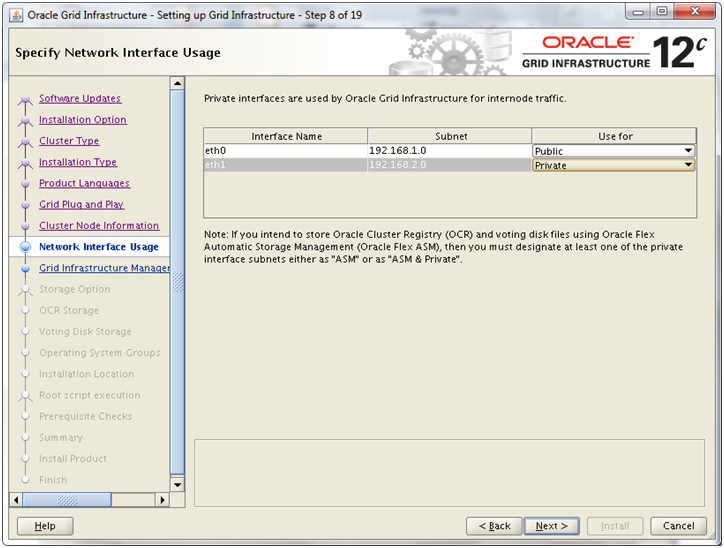
Task: Click the steps panel horizontal scrollbar thumb
Action: pyautogui.click(x=67, y=500)
